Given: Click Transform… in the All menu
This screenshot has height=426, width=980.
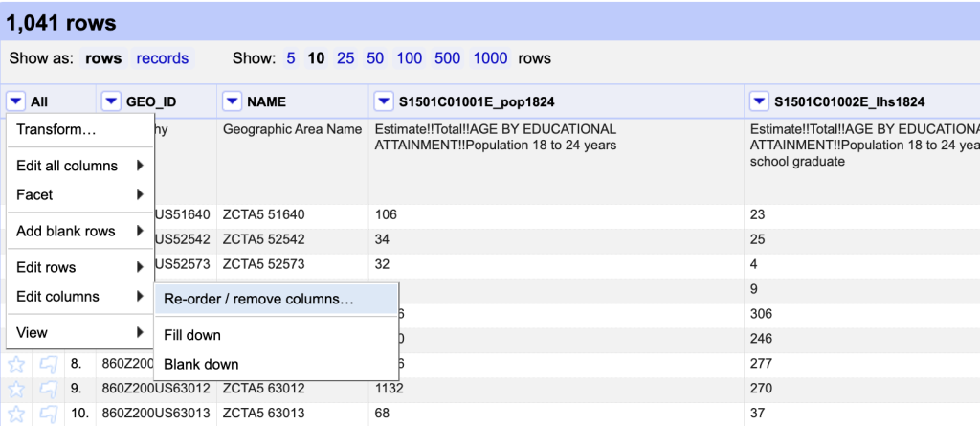Looking at the screenshot, I should tap(56, 129).
